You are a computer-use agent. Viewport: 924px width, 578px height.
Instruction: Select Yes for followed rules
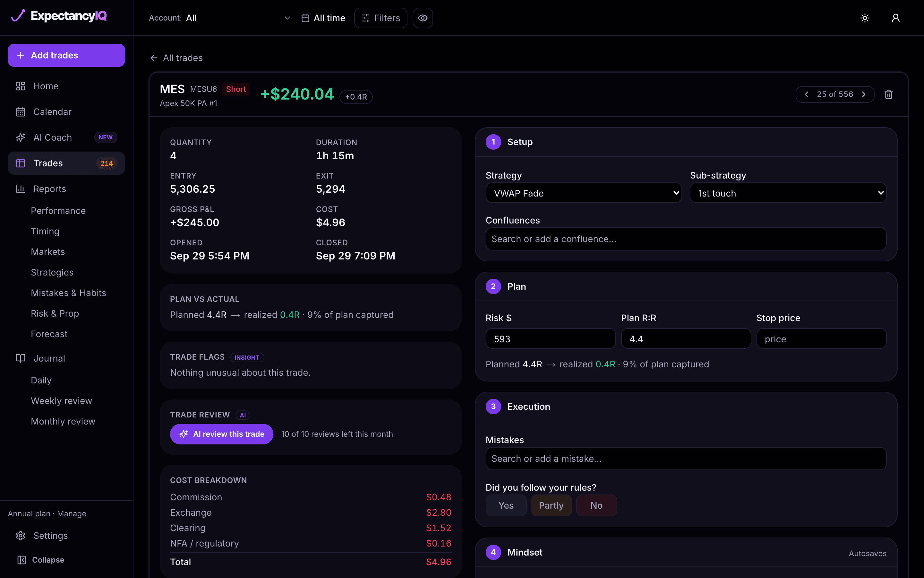point(506,505)
